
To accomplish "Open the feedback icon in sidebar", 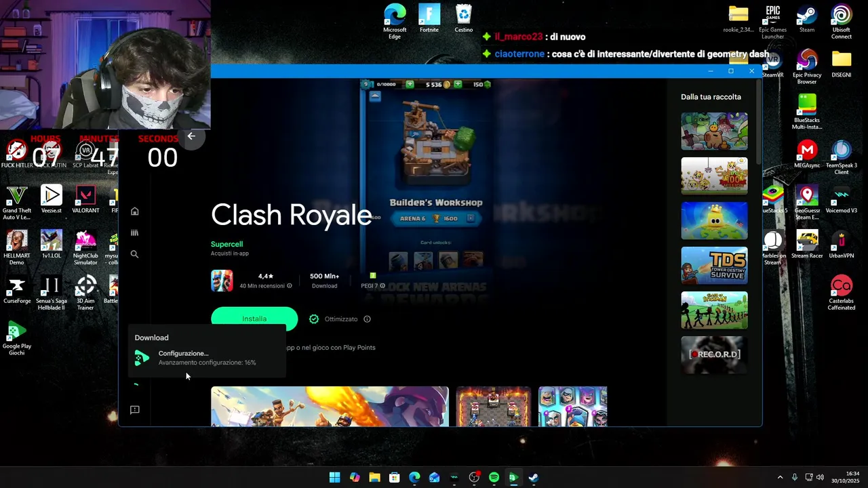I will tap(134, 410).
